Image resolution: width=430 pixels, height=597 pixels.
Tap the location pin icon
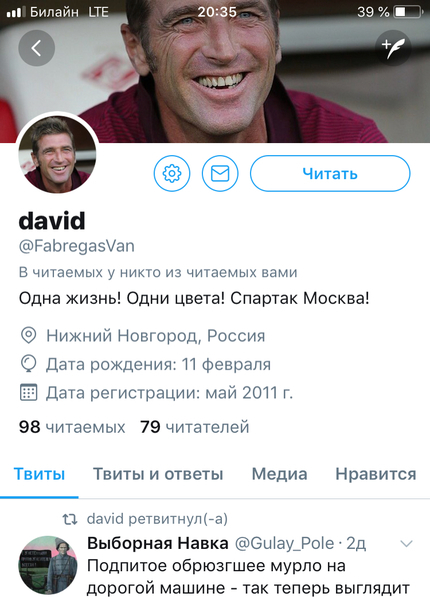(x=28, y=335)
